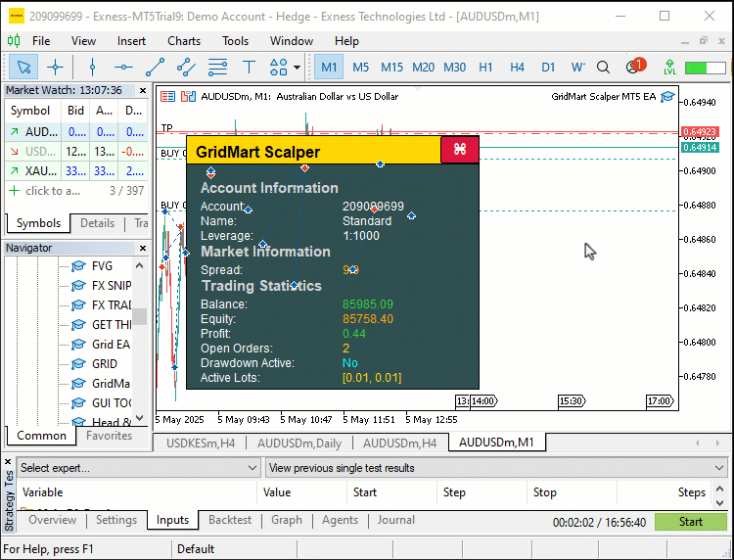Switch to Symbols tab in Market Watch
734x560 pixels.
pos(38,223)
